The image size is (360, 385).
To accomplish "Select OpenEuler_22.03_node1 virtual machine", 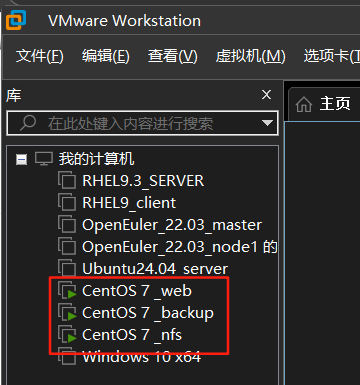I will click(x=180, y=247).
